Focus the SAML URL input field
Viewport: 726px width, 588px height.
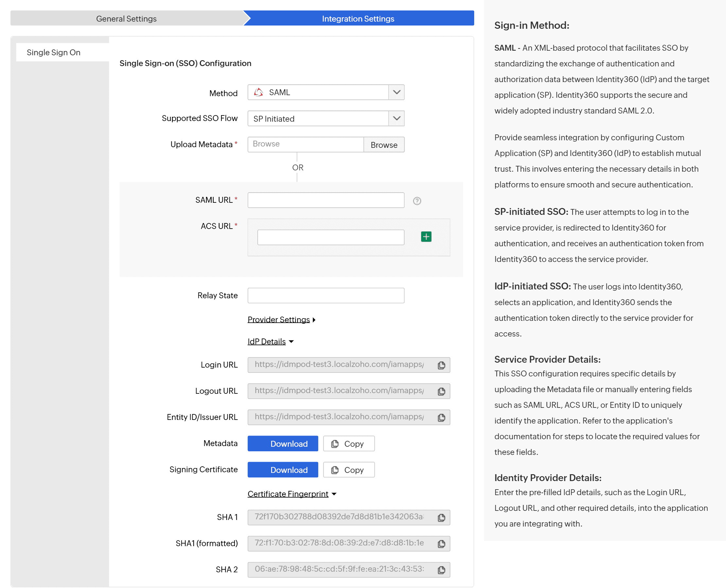tap(326, 200)
